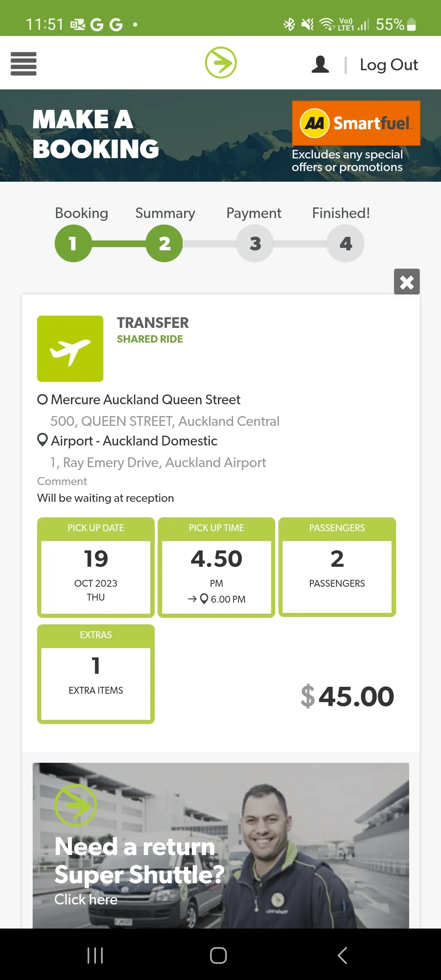Open the Extras 1 extra items tile
Viewport: 441px width, 980px height.
click(96, 674)
